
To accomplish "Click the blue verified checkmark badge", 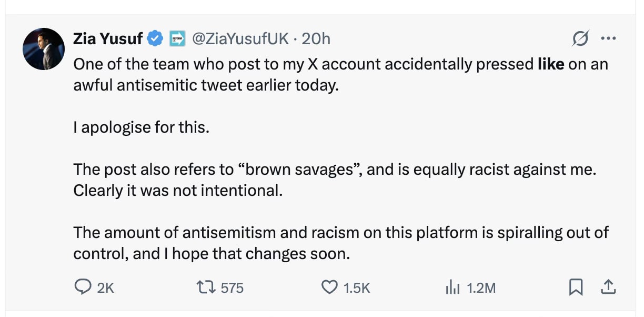I will [x=155, y=38].
